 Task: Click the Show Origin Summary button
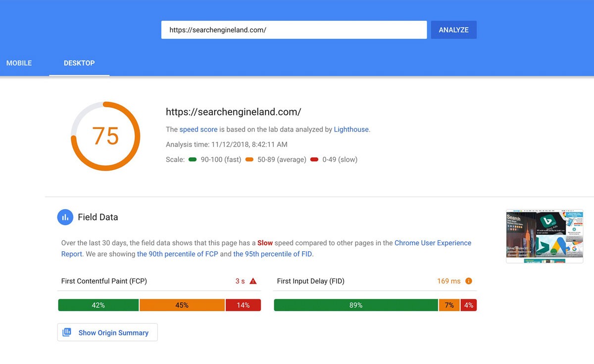coord(113,332)
